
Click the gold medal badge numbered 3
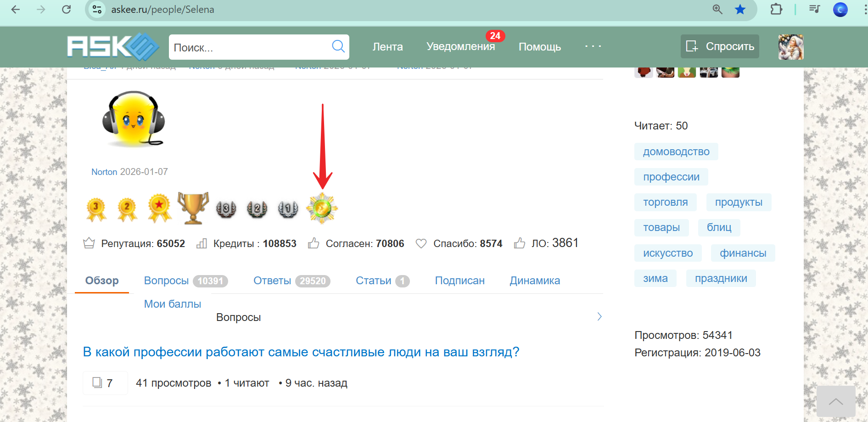pyautogui.click(x=96, y=209)
